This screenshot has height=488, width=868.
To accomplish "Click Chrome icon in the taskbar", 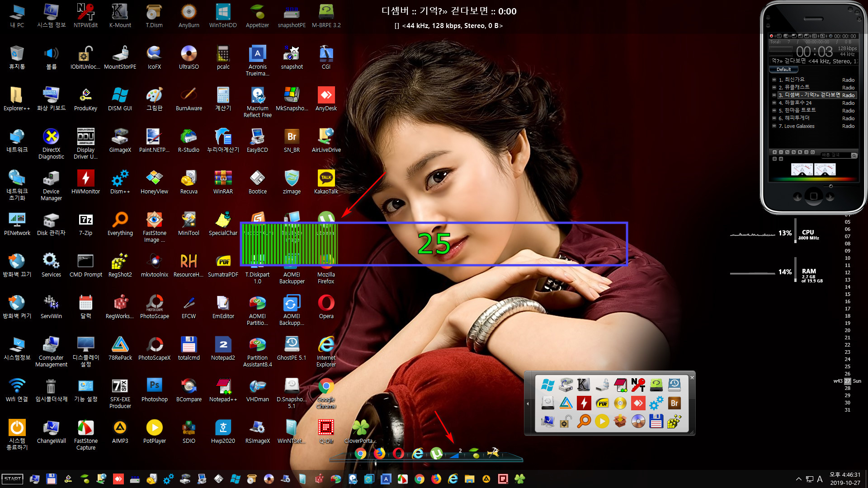I will (x=420, y=479).
